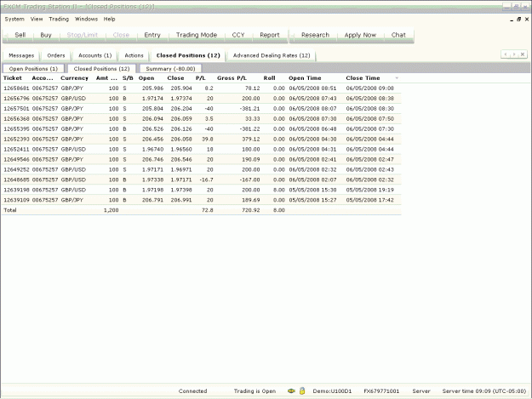
Task: Select ticket 12649546 row
Action: [x=201, y=159]
